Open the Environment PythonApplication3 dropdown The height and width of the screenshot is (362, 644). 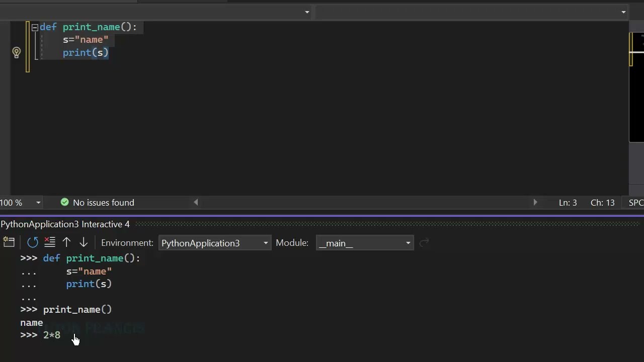[x=215, y=243]
